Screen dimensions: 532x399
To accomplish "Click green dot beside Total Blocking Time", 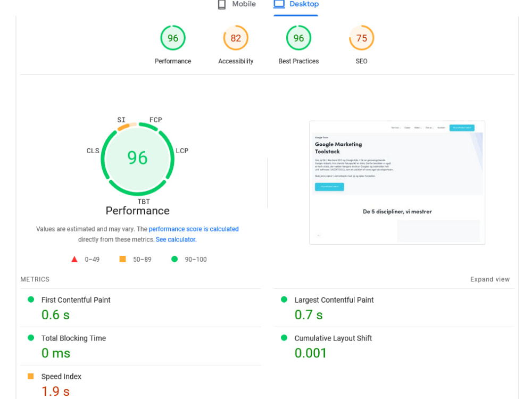I will click(31, 338).
